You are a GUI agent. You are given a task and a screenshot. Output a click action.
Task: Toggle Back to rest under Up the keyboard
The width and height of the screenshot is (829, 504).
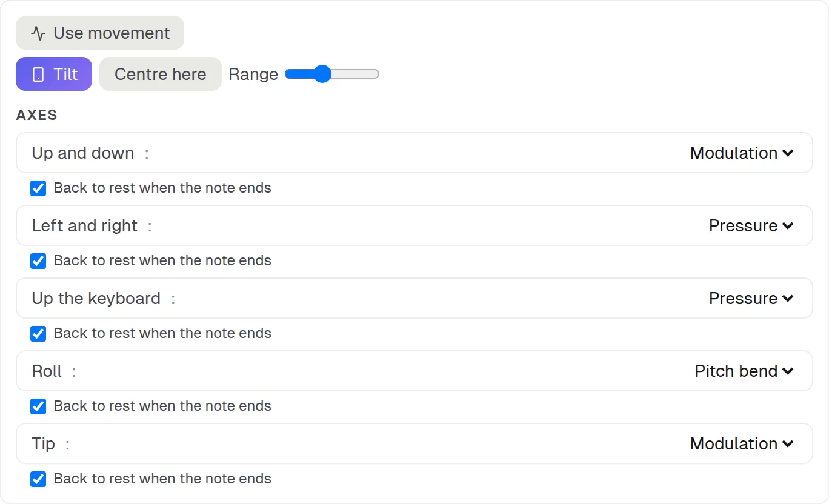(x=38, y=334)
